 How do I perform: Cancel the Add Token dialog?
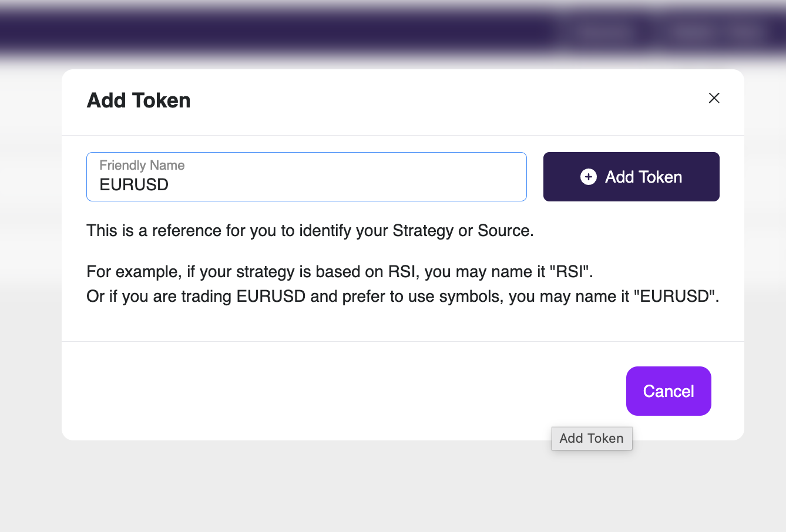tap(669, 391)
